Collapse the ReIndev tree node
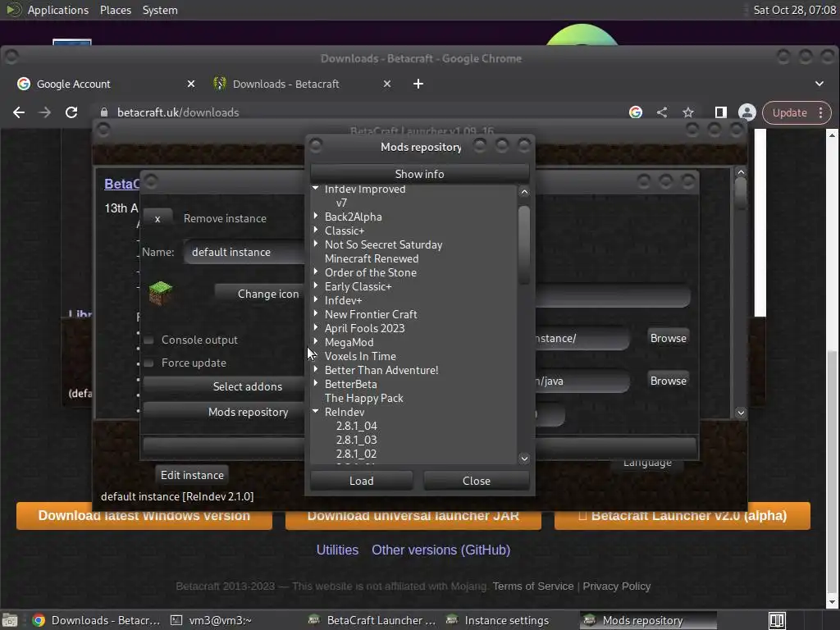Viewport: 840px width, 630px height. pyautogui.click(x=316, y=412)
